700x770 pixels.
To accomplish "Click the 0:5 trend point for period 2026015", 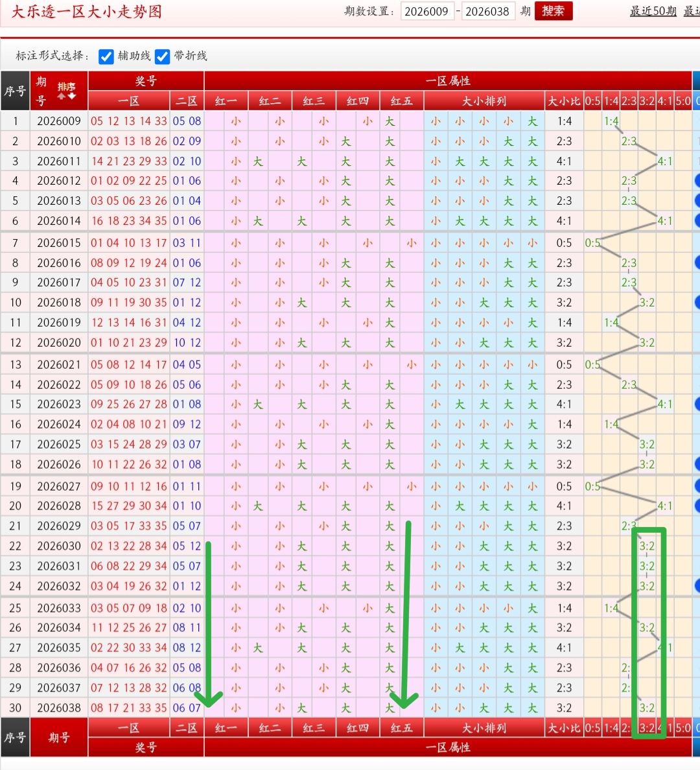I will click(592, 243).
